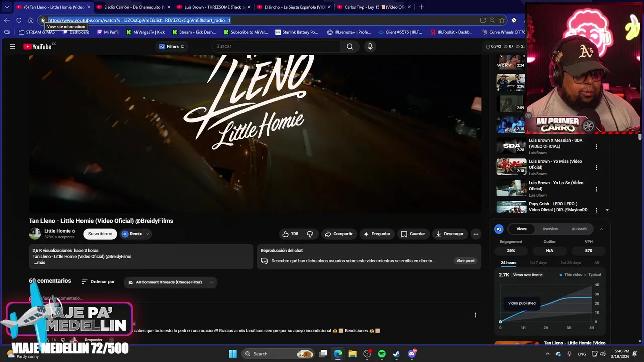Viewport: 644px width, 362px height.
Task: Show hidden system tray icons
Action: pyautogui.click(x=548, y=354)
